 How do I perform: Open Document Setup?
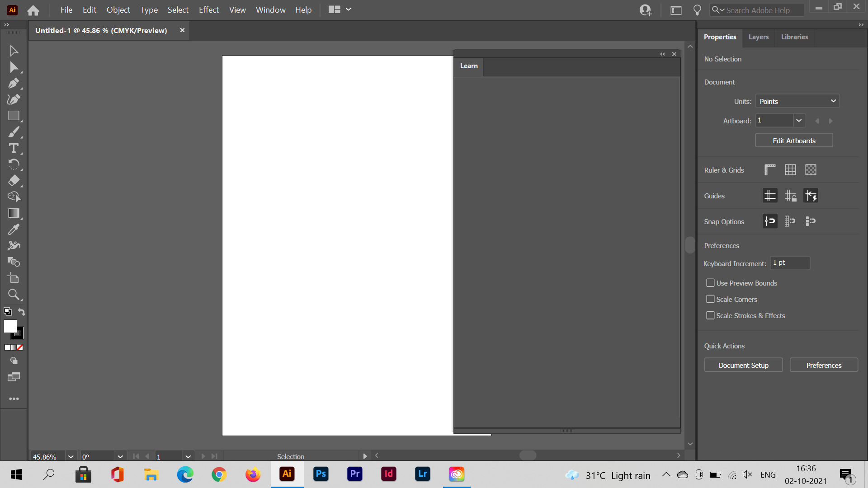pos(743,365)
